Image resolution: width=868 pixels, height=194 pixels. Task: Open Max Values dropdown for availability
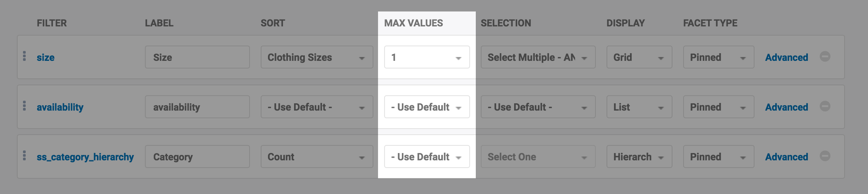click(427, 107)
